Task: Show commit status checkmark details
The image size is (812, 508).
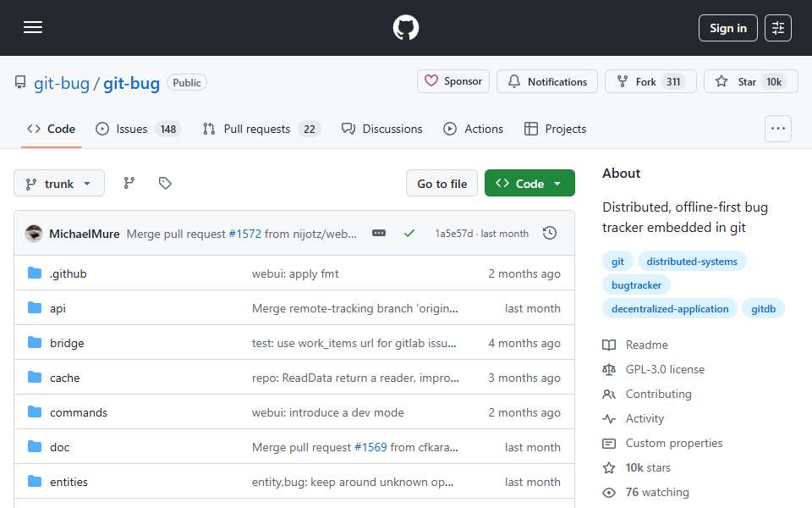Action: [x=409, y=234]
